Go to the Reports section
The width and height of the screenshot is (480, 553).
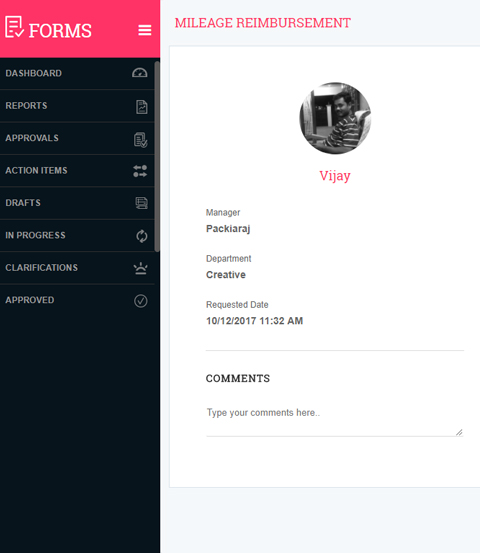point(77,106)
